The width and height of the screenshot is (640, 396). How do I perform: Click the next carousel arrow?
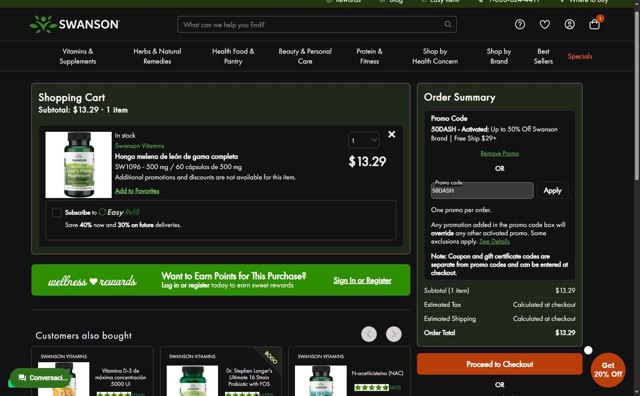(x=393, y=334)
